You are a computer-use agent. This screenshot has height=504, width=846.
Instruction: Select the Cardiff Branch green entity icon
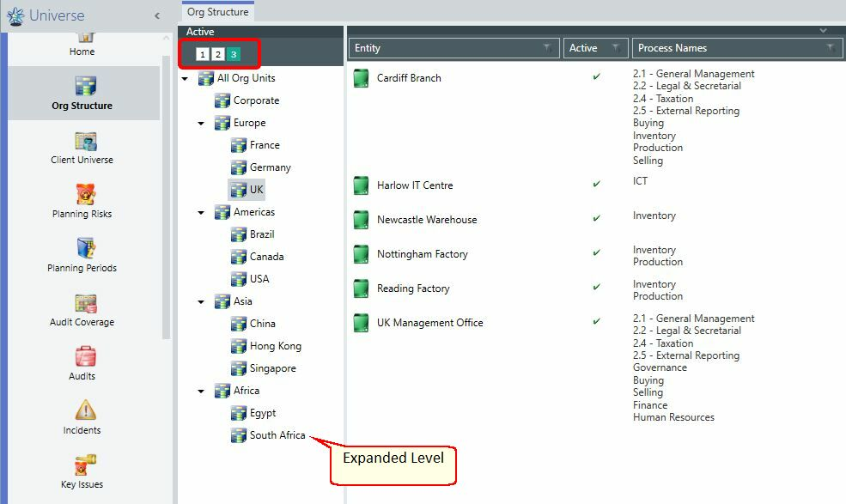[361, 78]
